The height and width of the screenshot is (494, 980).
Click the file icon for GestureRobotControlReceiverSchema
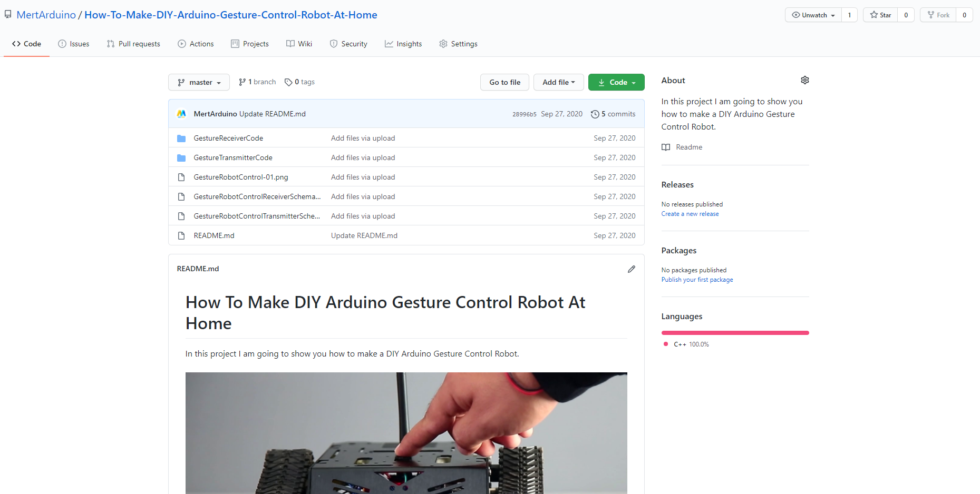(181, 196)
